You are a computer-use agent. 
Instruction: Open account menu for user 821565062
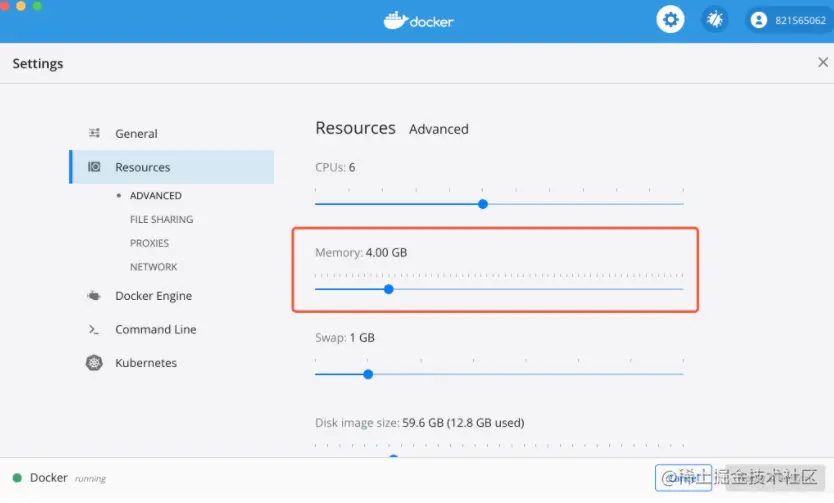(789, 20)
